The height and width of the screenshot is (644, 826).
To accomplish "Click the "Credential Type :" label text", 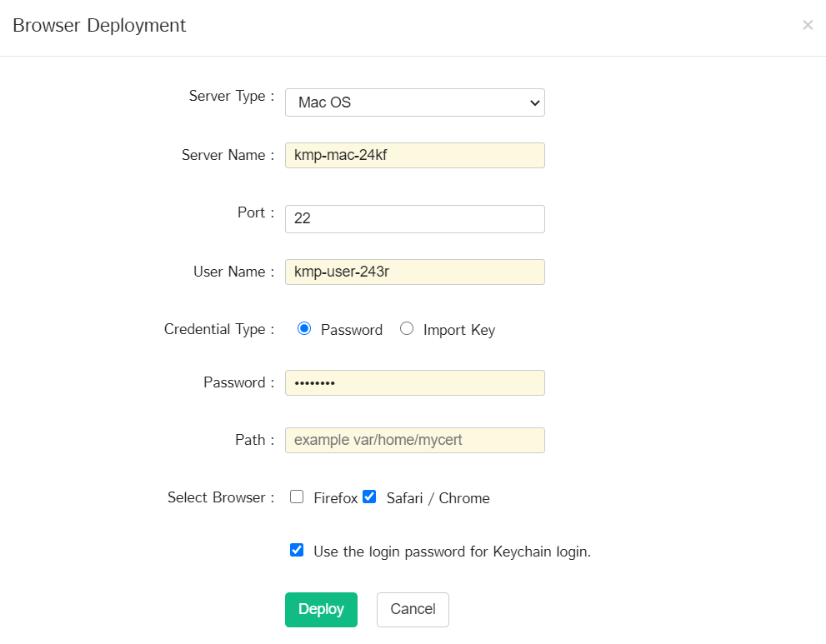I will pos(218,329).
